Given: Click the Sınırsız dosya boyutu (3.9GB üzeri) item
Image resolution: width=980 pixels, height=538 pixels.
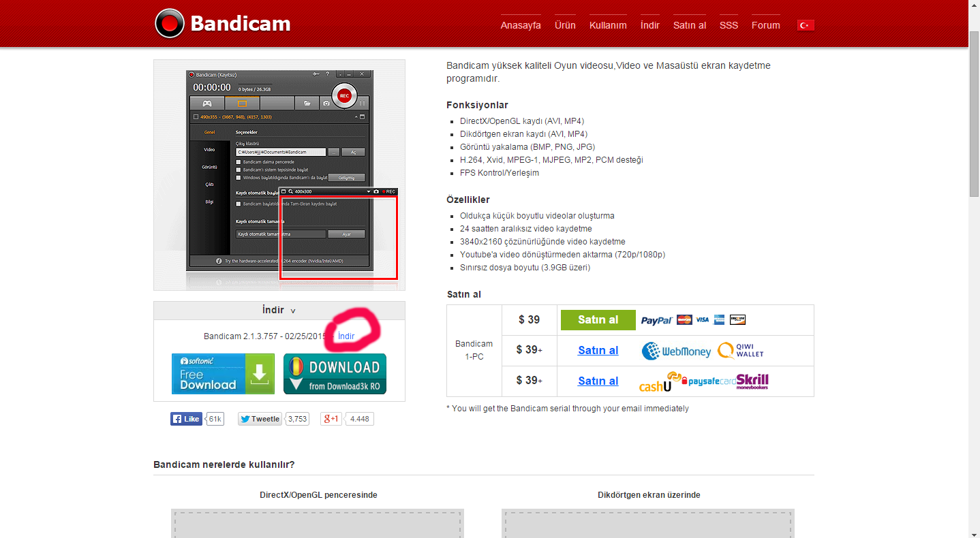Looking at the screenshot, I should click(525, 268).
